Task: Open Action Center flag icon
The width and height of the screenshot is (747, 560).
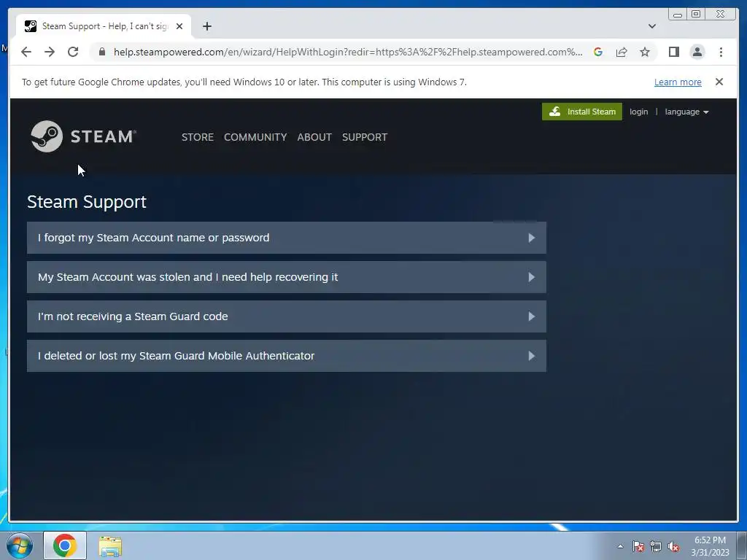Action: (x=638, y=546)
